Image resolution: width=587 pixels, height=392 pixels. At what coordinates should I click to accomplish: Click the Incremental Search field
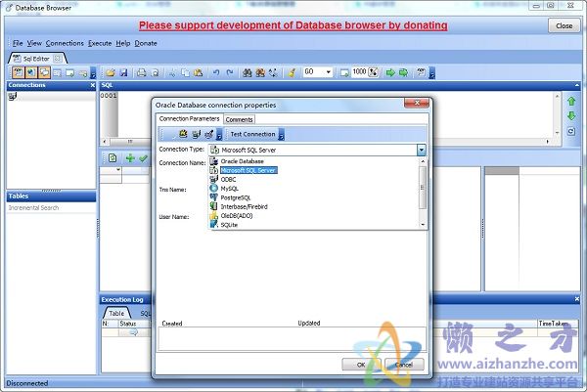(51, 208)
